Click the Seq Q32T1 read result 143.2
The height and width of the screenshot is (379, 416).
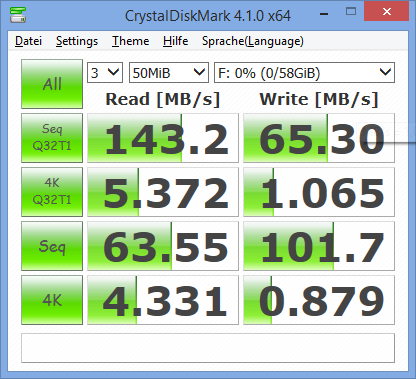coord(163,138)
